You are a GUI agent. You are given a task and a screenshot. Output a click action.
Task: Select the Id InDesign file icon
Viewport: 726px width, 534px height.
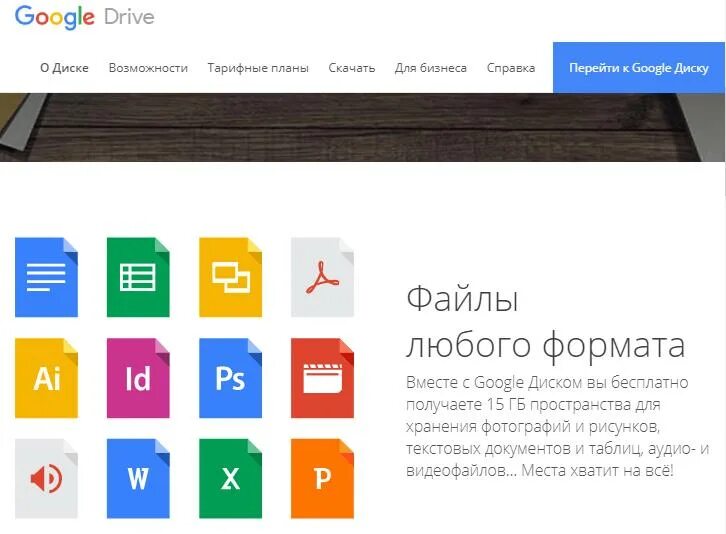(138, 378)
